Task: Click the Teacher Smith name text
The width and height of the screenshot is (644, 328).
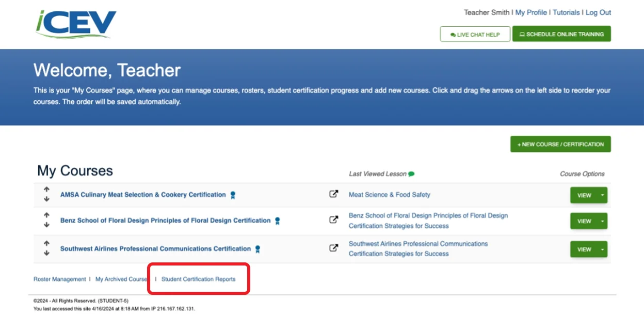Action: pyautogui.click(x=487, y=12)
